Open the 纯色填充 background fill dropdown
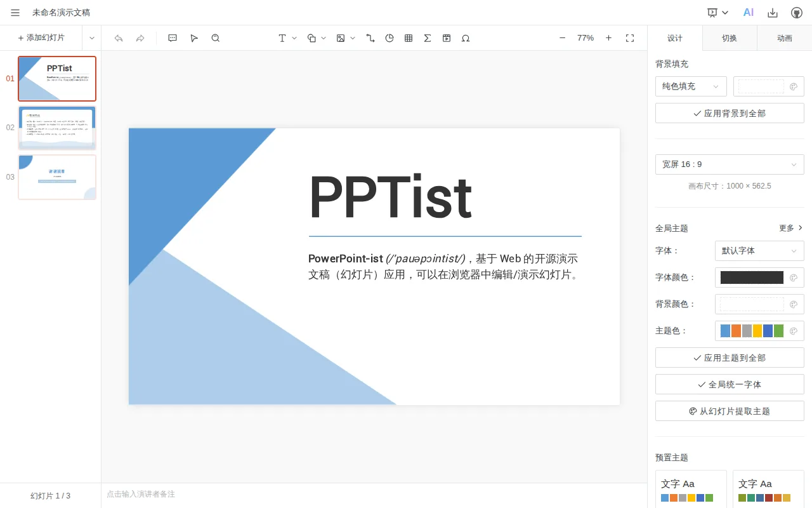This screenshot has width=812, height=508. point(691,86)
